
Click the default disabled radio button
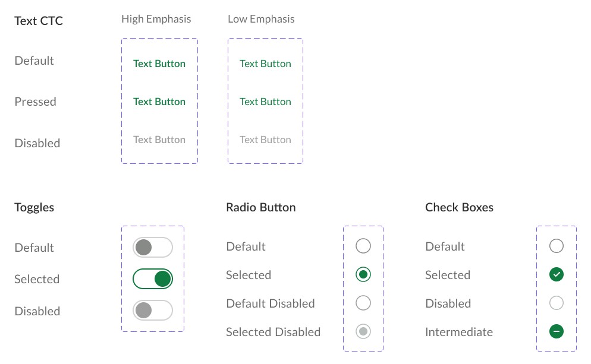363,303
